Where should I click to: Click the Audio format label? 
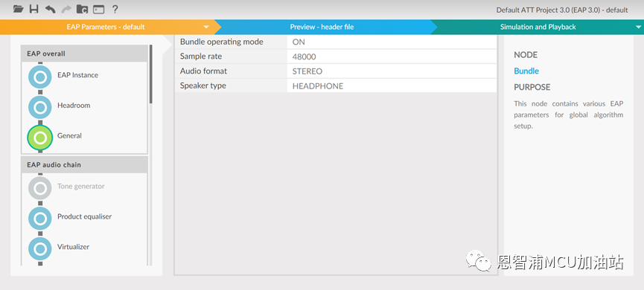click(x=203, y=71)
